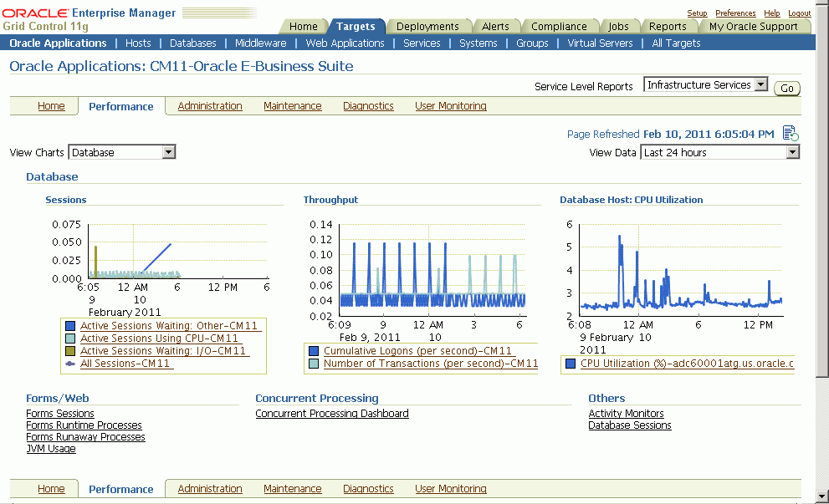The image size is (829, 504).
Task: Click the Throughput chart area
Action: tap(432, 270)
